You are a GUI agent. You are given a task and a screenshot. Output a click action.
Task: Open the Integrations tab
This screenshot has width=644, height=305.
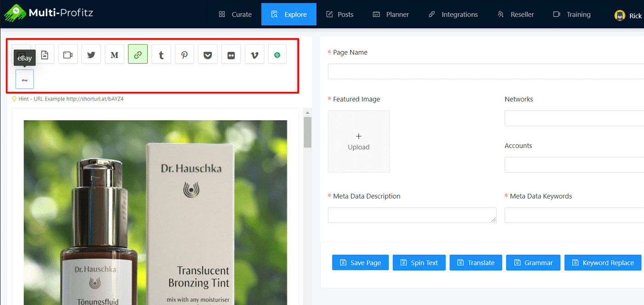(453, 14)
